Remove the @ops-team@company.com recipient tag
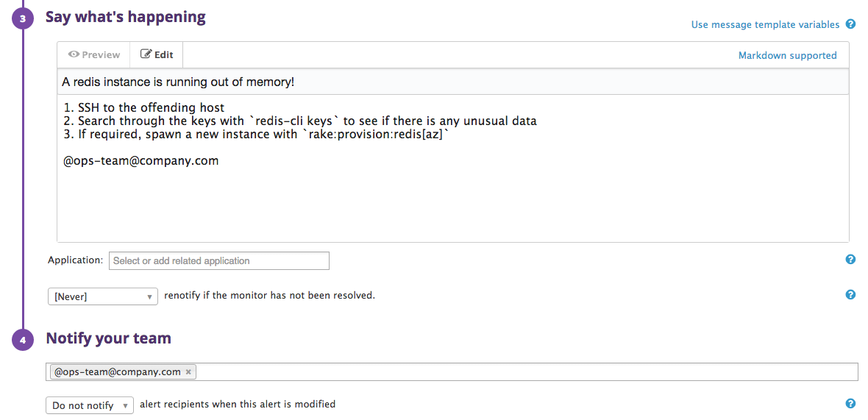This screenshot has width=868, height=420. (188, 372)
